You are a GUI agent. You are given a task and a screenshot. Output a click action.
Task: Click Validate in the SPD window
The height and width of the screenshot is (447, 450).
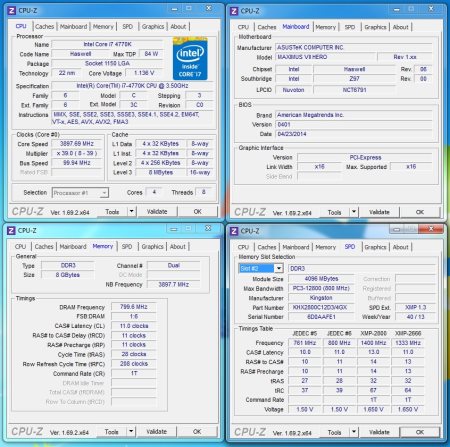[x=379, y=432]
